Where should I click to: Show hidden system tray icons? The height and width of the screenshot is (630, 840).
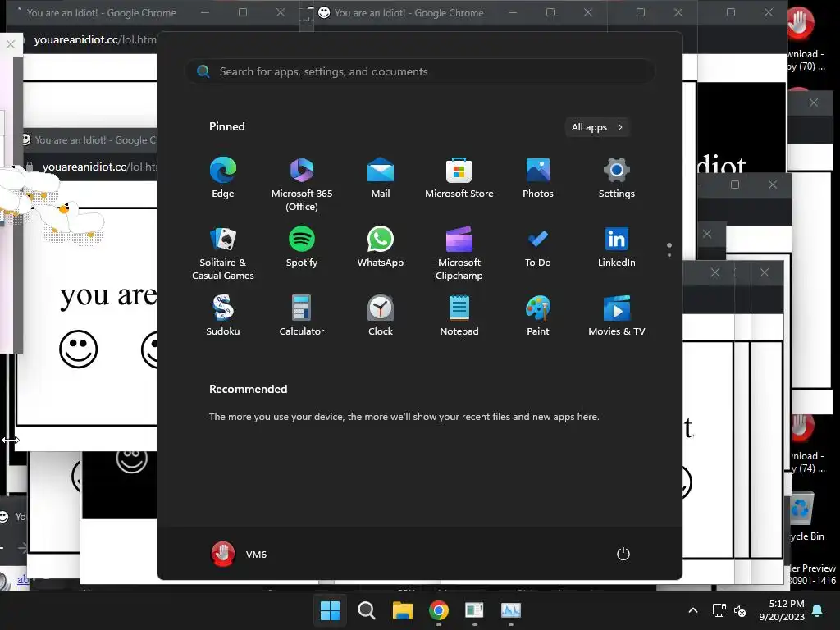coord(692,610)
